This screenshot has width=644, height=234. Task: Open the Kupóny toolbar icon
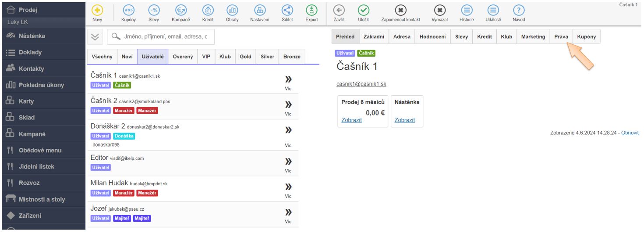129,11
